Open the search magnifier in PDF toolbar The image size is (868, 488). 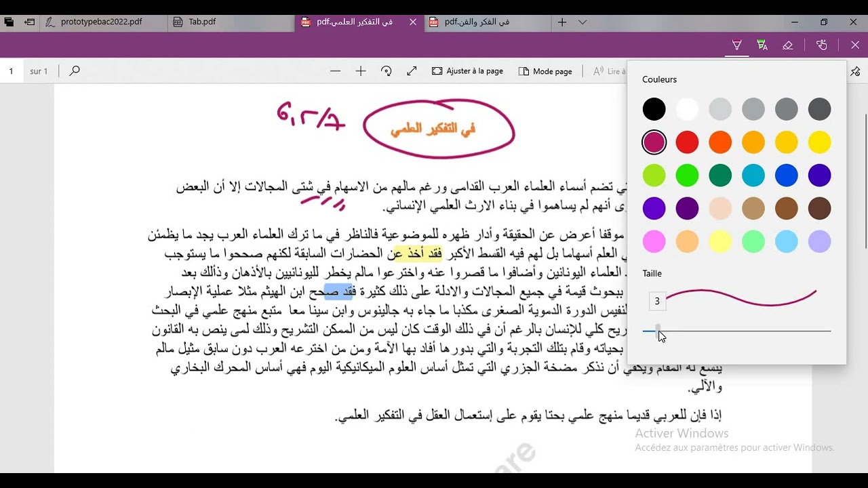pyautogui.click(x=75, y=70)
